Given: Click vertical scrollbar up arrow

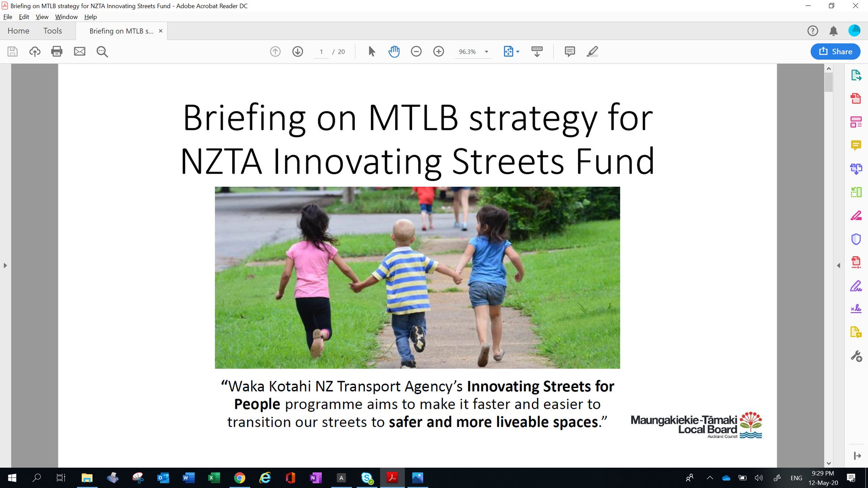Looking at the screenshot, I should point(829,69).
